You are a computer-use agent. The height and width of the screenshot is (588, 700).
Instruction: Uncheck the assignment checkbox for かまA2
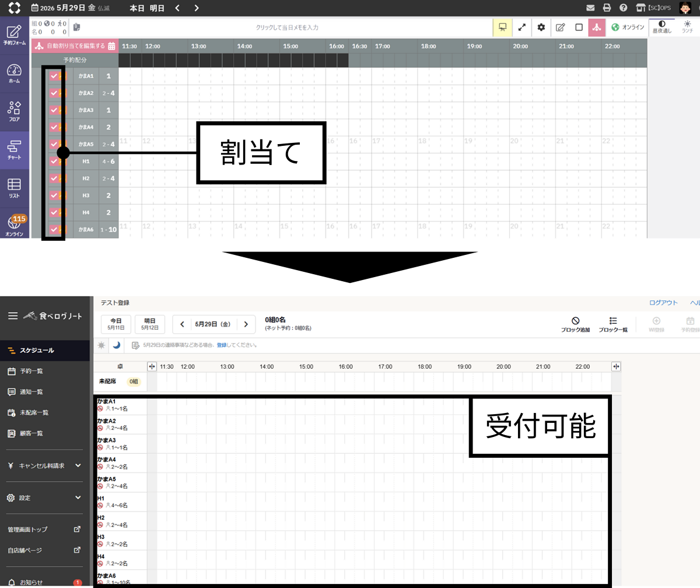click(54, 93)
